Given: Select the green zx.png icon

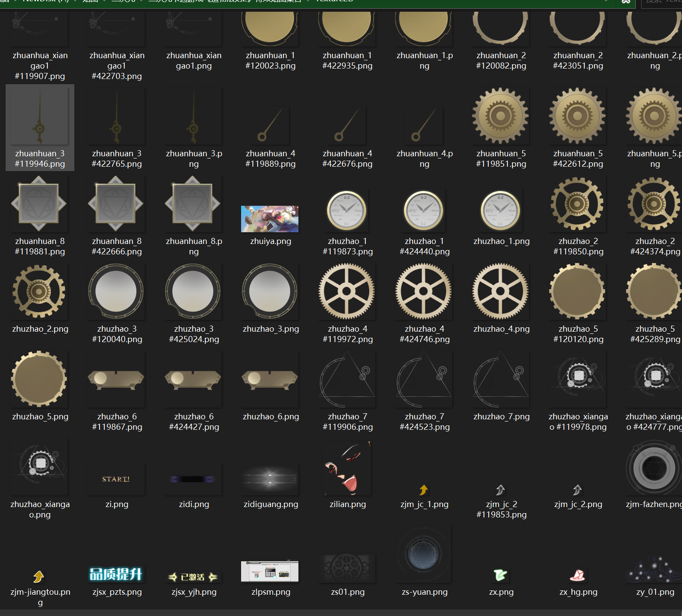Looking at the screenshot, I should 500,575.
